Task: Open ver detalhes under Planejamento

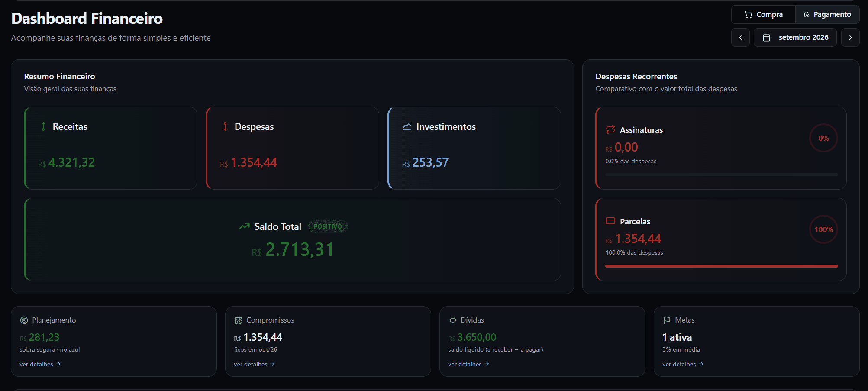Action: 40,364
